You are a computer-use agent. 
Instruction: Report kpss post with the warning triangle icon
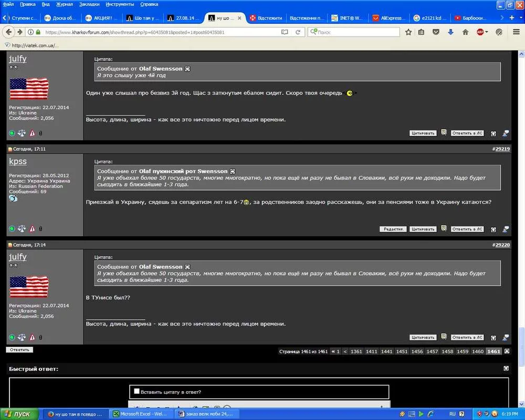[32, 229]
